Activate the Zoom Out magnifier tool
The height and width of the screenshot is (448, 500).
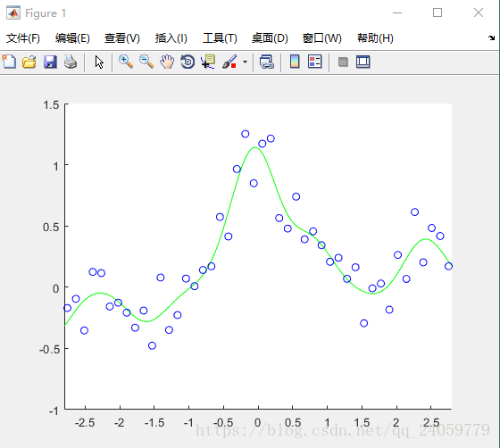[x=146, y=62]
